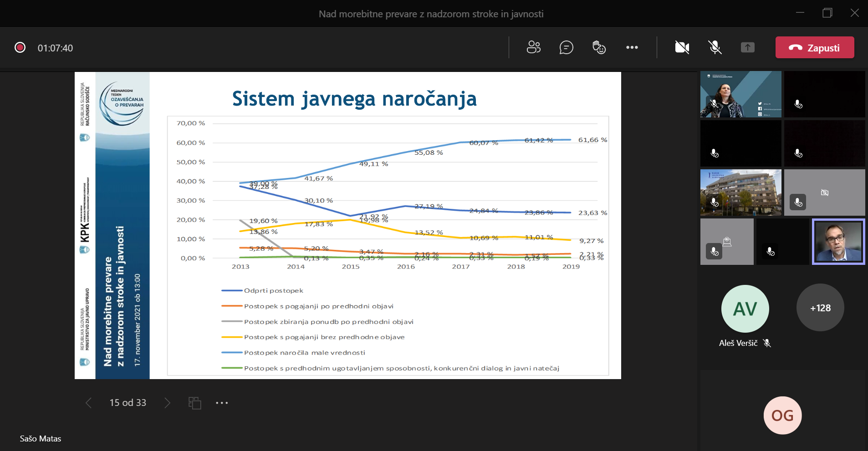Select the woman presenter video thumbnail
Screen dimensions: 868x451
coord(740,94)
